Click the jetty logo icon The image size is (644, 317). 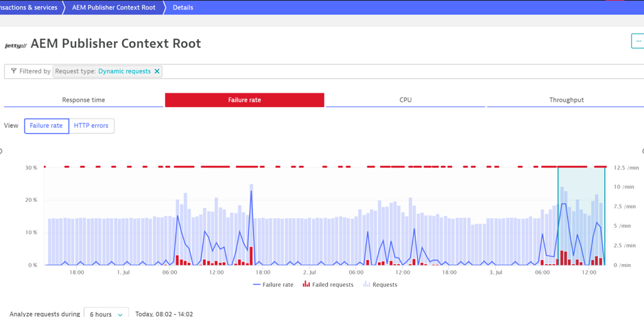(16, 46)
